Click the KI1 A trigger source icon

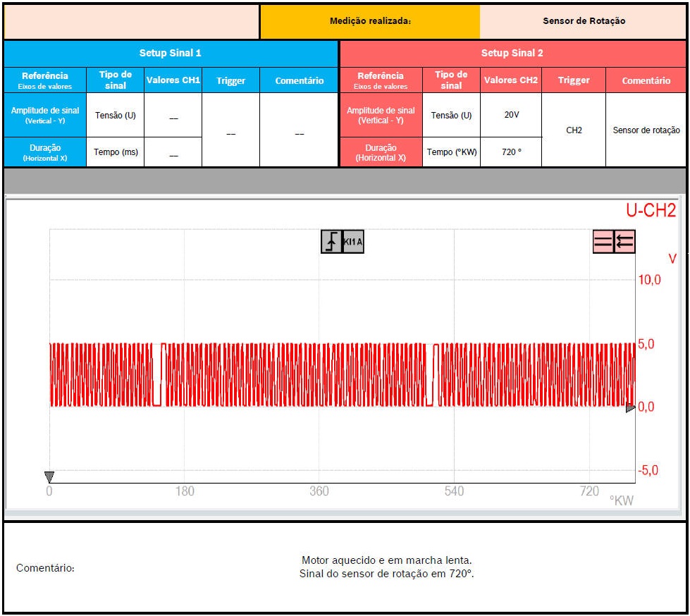click(353, 242)
